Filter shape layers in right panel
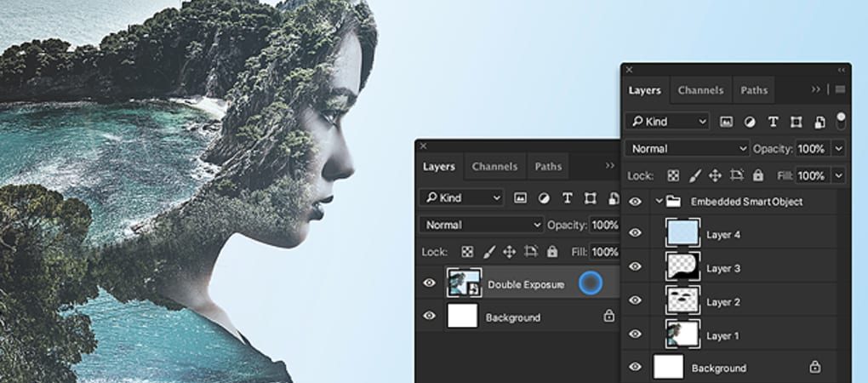 tap(796, 122)
